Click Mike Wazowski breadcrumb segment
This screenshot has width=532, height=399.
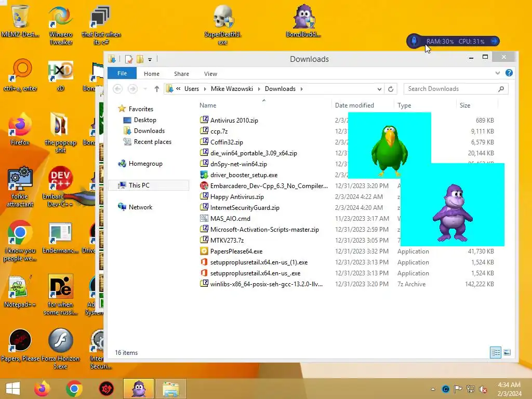click(x=232, y=89)
